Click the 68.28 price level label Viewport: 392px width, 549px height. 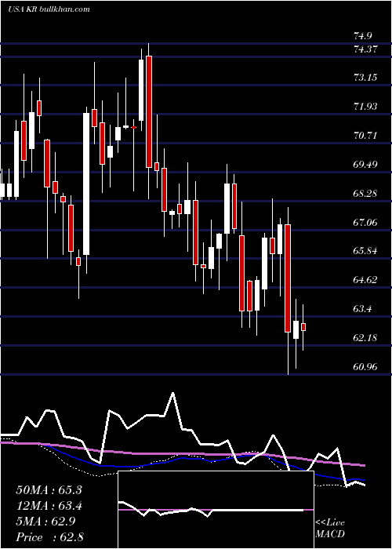[365, 193]
